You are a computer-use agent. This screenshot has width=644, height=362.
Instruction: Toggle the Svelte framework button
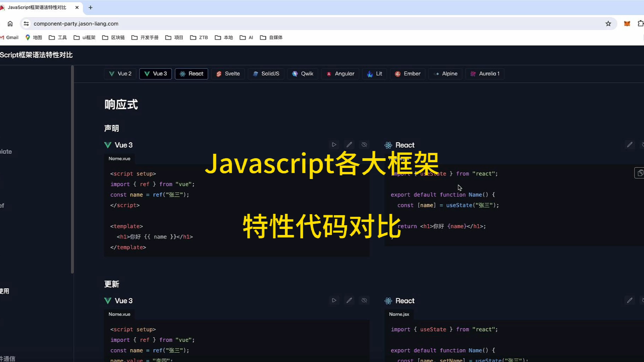[x=228, y=74]
